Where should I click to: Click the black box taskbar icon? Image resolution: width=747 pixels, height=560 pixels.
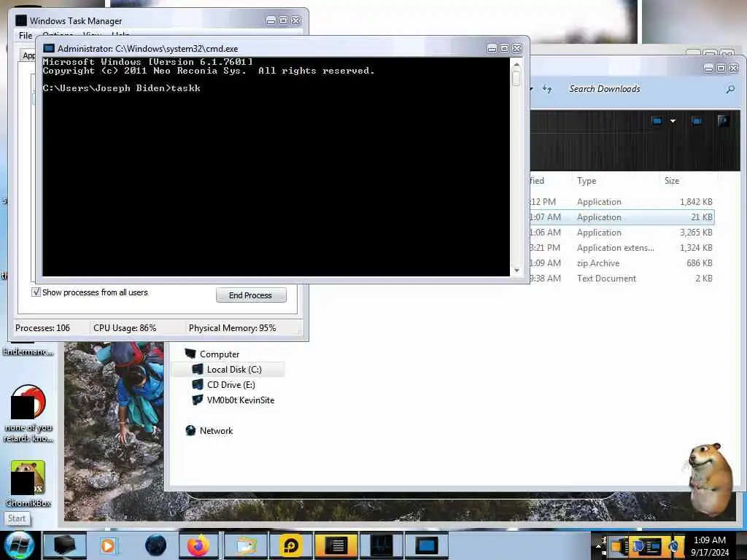click(x=65, y=545)
